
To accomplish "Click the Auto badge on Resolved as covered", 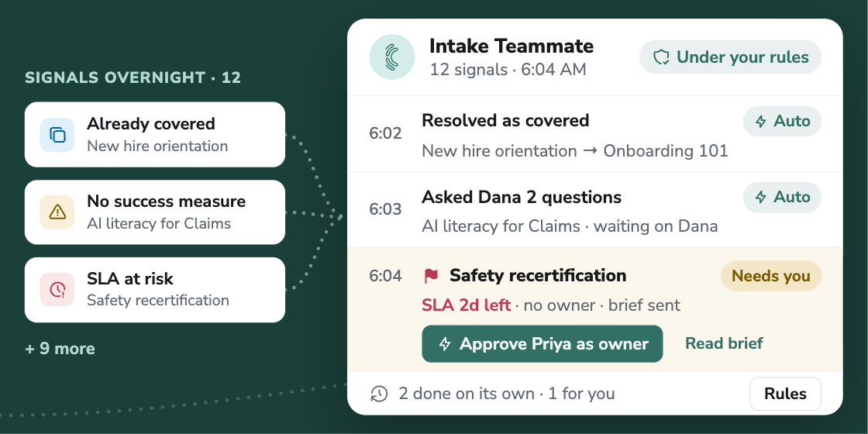I will [x=782, y=121].
